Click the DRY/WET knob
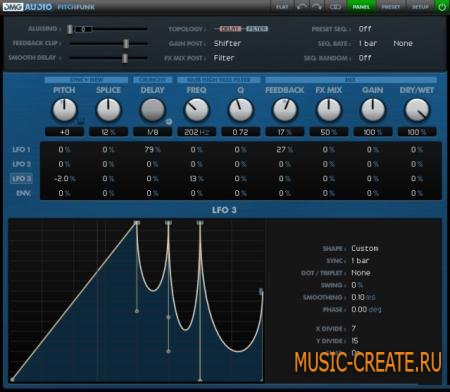Image resolution: width=450 pixels, height=392 pixels. pos(417,110)
